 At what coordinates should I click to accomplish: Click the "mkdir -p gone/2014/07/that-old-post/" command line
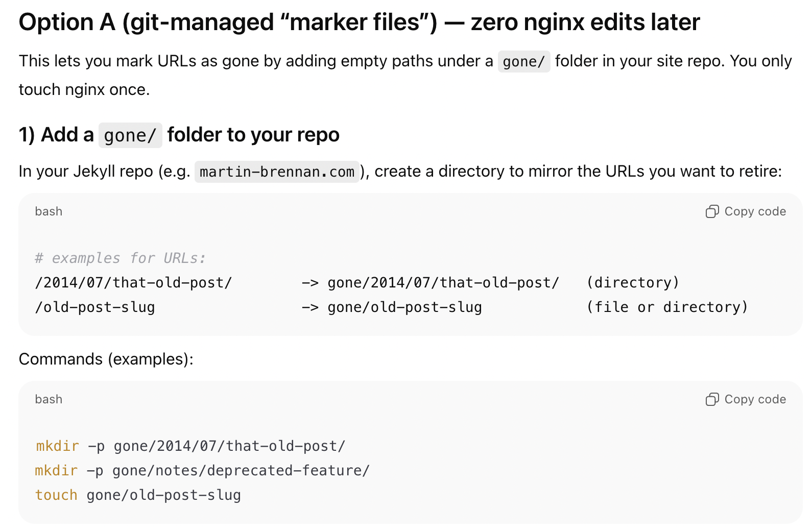pyautogui.click(x=190, y=446)
